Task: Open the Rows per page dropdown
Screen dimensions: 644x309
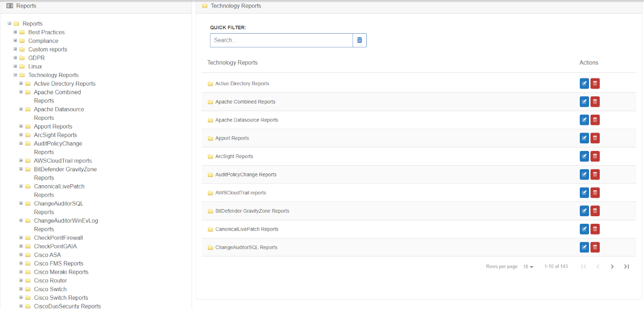Action: tap(528, 267)
